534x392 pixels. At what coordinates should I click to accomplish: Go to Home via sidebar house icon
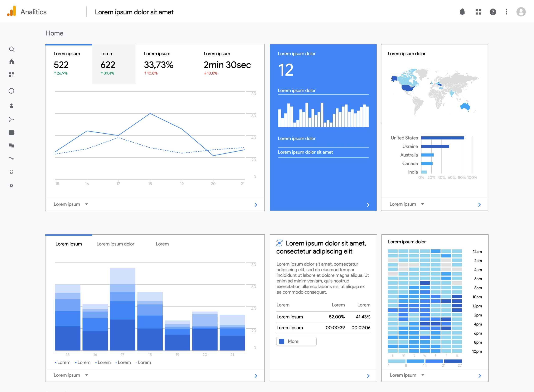[x=12, y=62]
